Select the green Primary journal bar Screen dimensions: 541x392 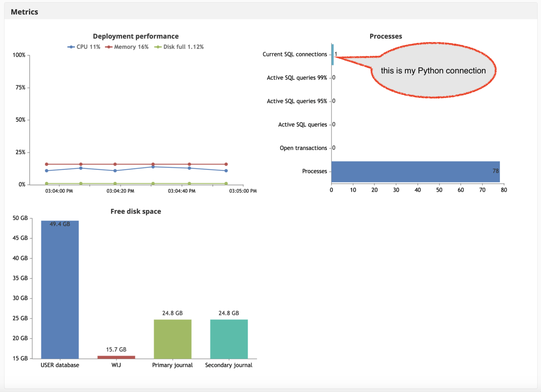point(172,339)
